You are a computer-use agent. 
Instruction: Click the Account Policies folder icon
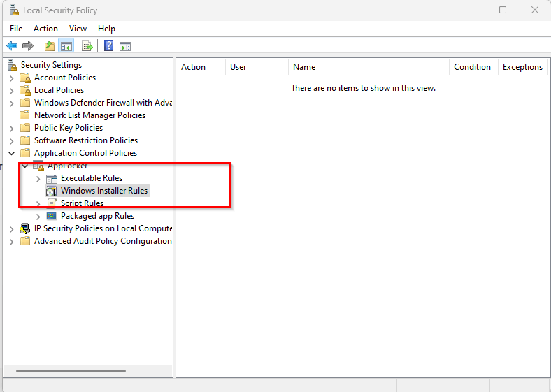coord(25,78)
